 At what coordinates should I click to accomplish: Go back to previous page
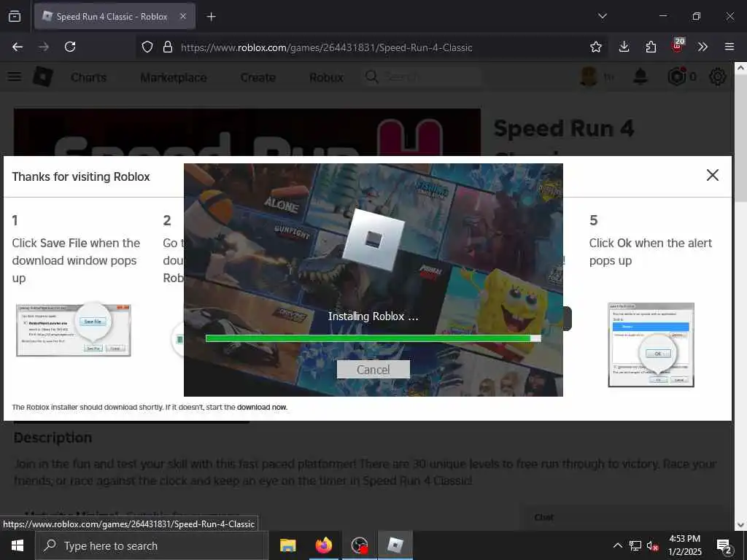(18, 47)
